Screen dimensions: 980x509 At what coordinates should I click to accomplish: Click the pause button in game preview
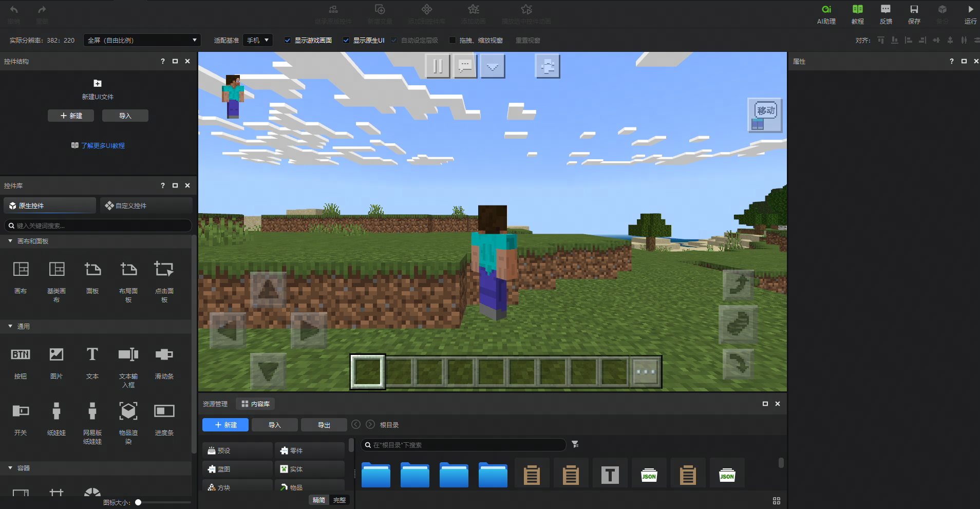[x=438, y=66]
